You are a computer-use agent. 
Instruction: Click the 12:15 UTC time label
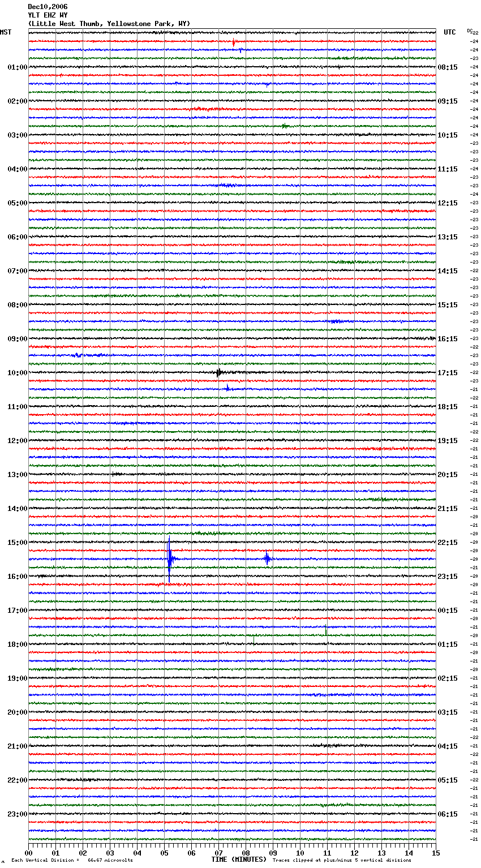point(448,203)
